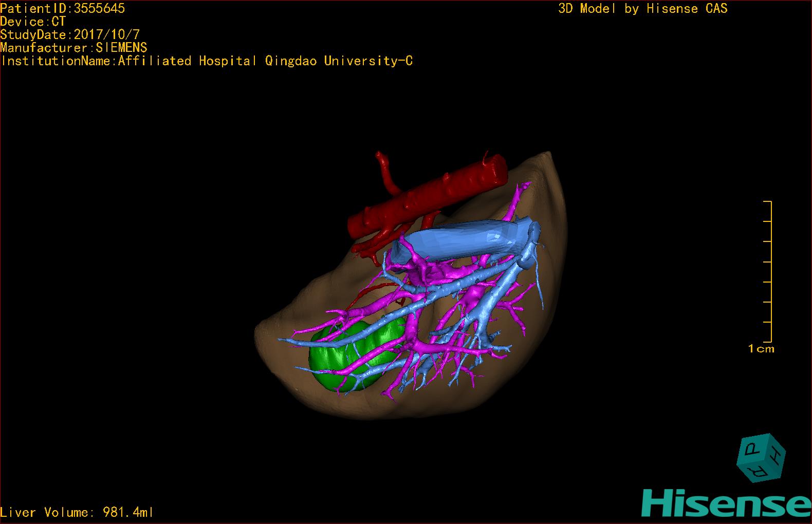Click the vertical scale ruler
The height and width of the screenshot is (524, 812).
coord(770,271)
